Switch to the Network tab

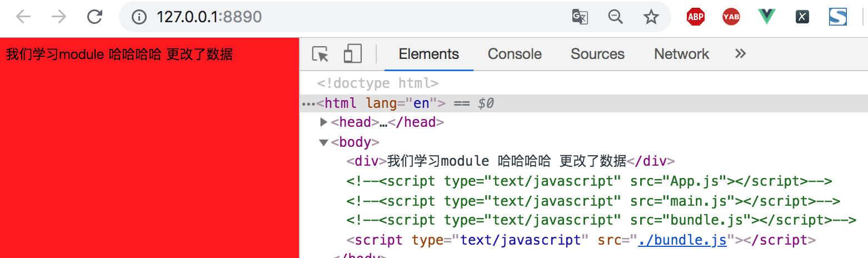point(681,54)
